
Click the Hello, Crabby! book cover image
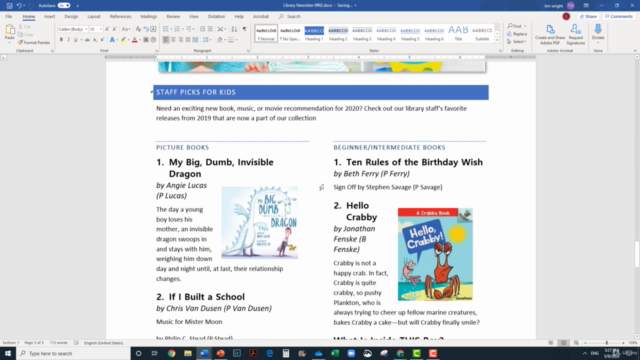[435, 254]
